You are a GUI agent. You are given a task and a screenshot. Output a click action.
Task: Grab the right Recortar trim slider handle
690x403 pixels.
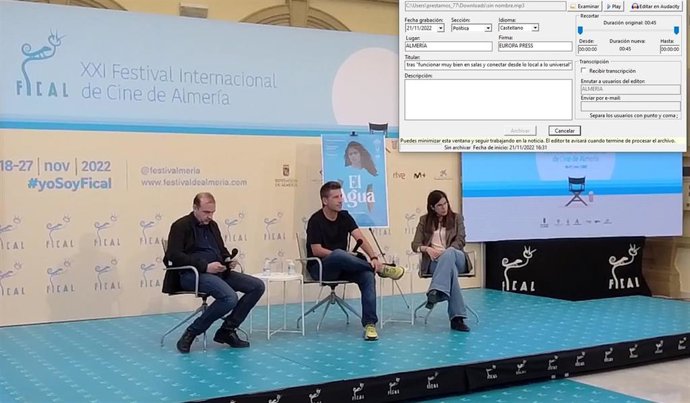tap(676, 30)
